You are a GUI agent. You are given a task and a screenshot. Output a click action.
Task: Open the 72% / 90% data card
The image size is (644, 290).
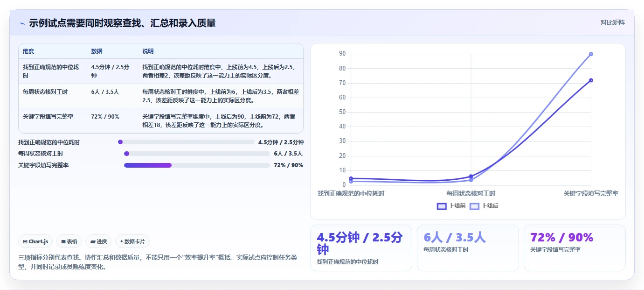coord(575,248)
